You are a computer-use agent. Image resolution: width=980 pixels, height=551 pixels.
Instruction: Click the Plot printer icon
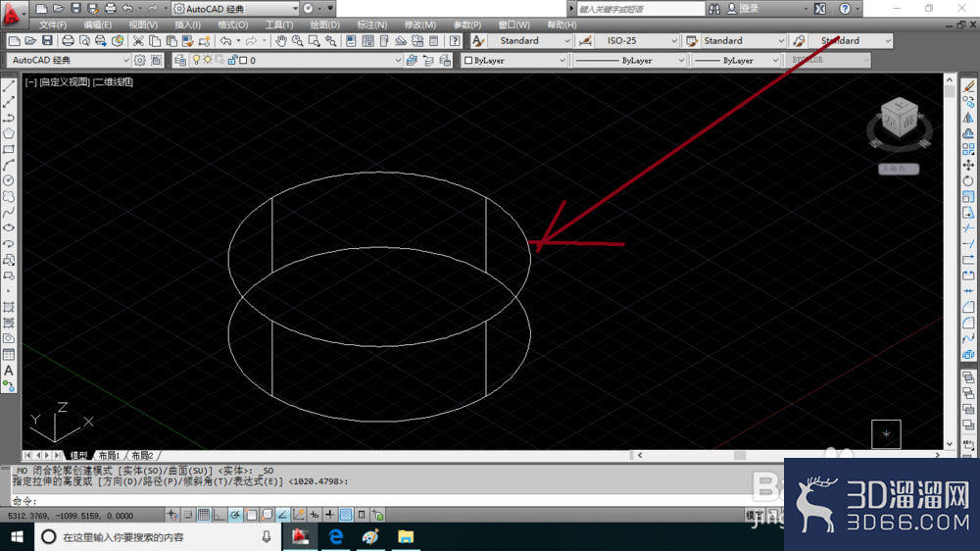pyautogui.click(x=68, y=40)
